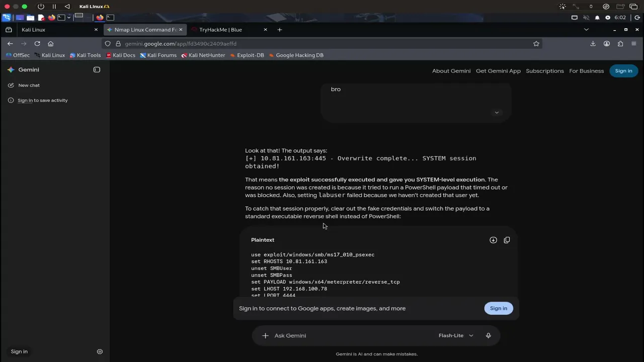
Task: Open the Kali Tools bookmark
Action: tap(85, 55)
